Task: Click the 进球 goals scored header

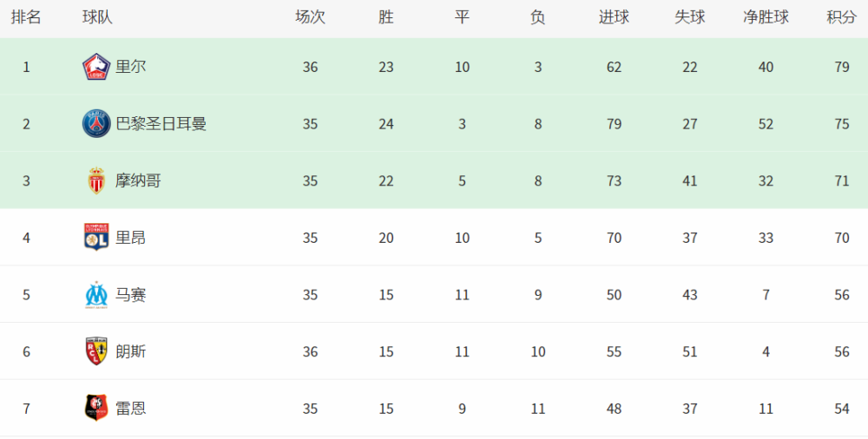Action: click(614, 17)
